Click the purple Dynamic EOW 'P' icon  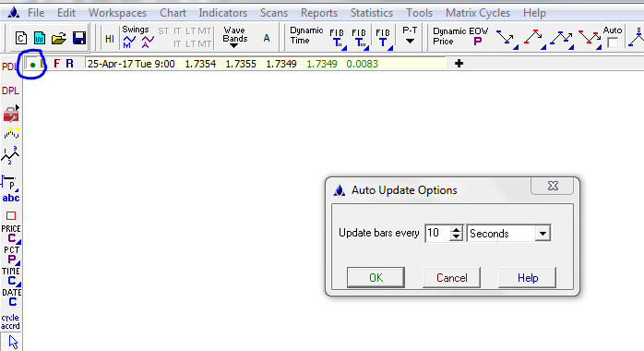point(477,42)
